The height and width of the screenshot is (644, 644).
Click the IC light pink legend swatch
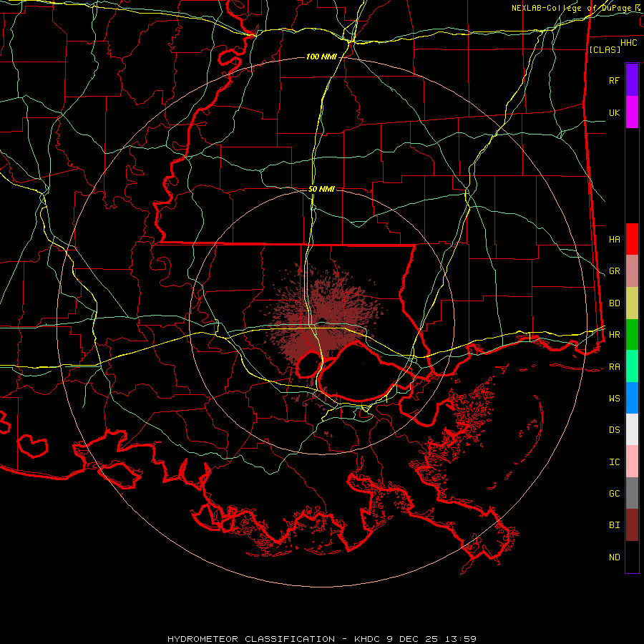(632, 462)
